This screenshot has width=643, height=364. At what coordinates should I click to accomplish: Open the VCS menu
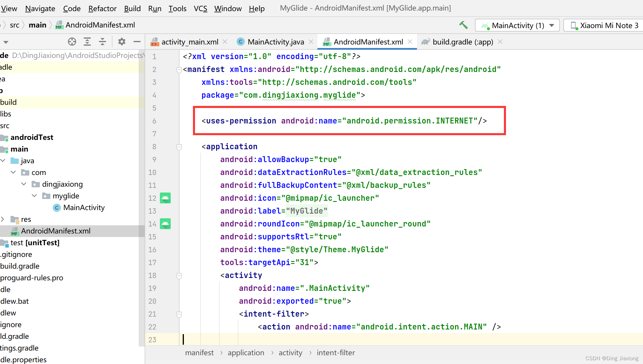[x=201, y=8]
